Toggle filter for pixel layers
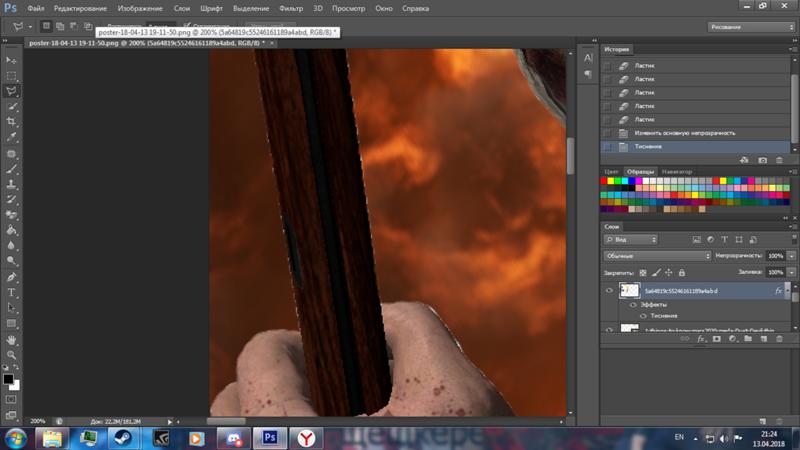 [696, 239]
